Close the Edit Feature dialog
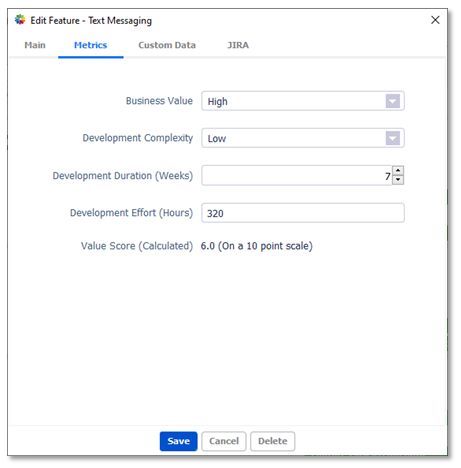 point(435,20)
